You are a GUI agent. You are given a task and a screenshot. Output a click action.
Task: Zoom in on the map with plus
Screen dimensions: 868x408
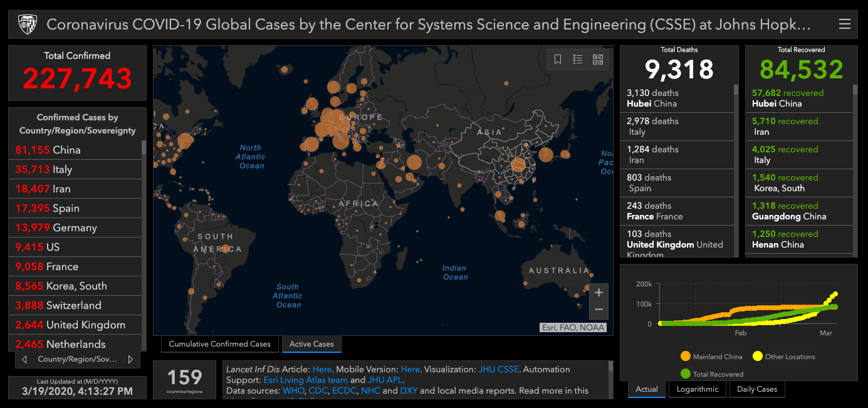tap(599, 293)
